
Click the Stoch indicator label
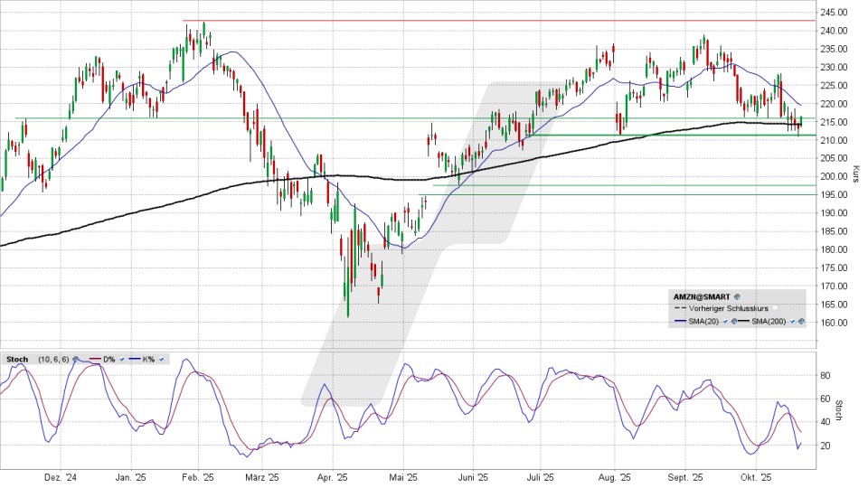16,360
